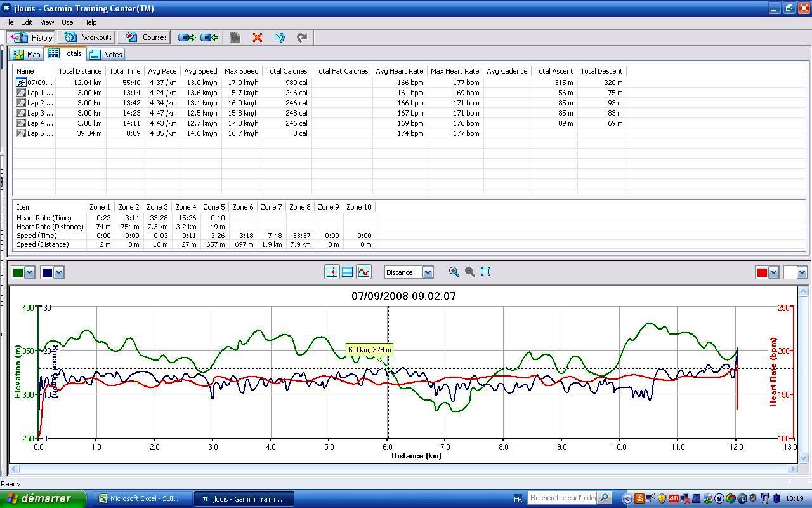Open the File menu
Image resolution: width=812 pixels, height=508 pixels.
8,22
